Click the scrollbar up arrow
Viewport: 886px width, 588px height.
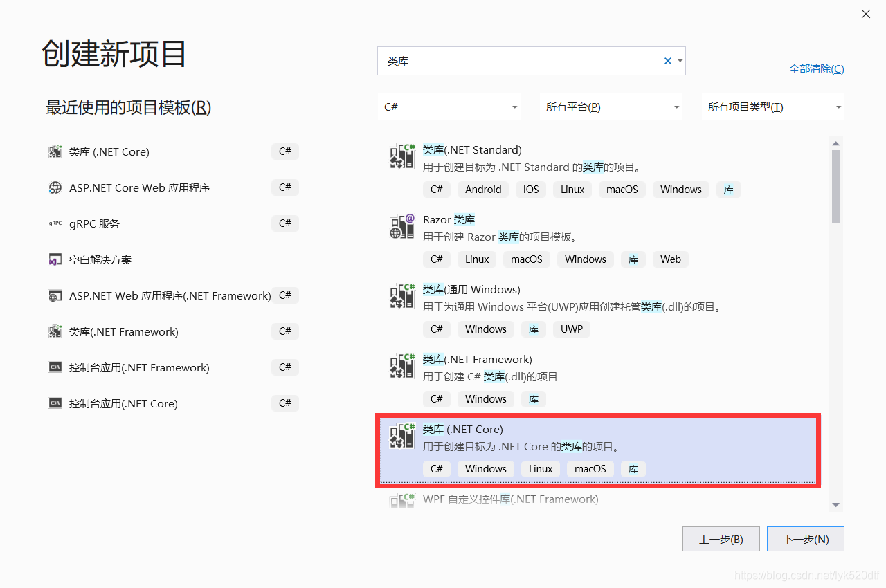click(835, 143)
